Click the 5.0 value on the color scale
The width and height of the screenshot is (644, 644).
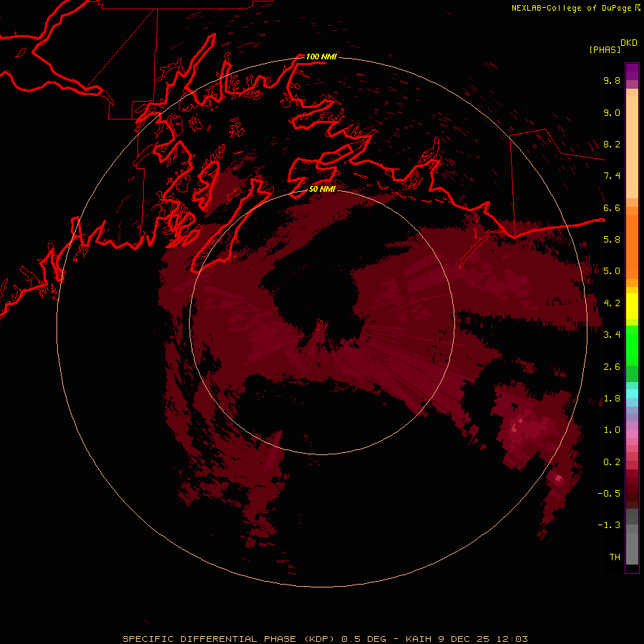pos(612,271)
